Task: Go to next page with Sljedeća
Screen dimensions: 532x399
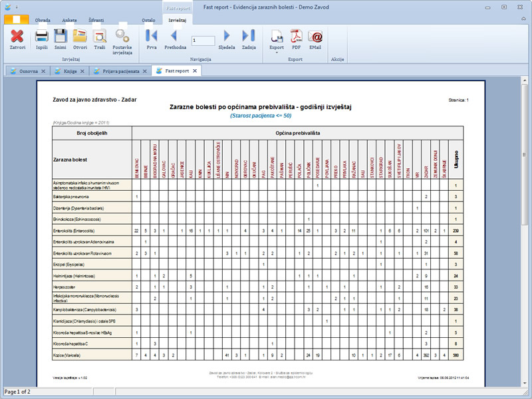Action: (x=227, y=39)
